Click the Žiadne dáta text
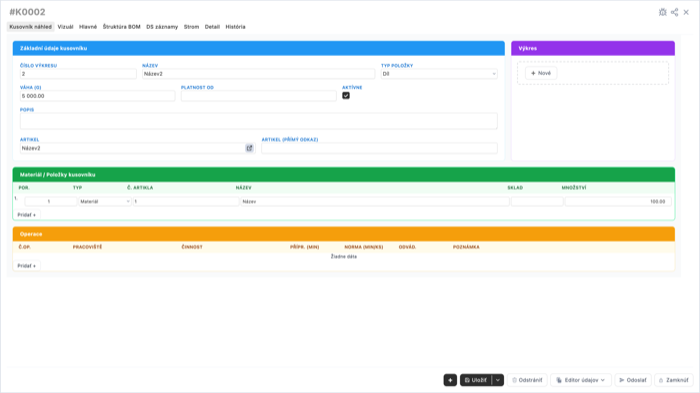 click(x=344, y=257)
